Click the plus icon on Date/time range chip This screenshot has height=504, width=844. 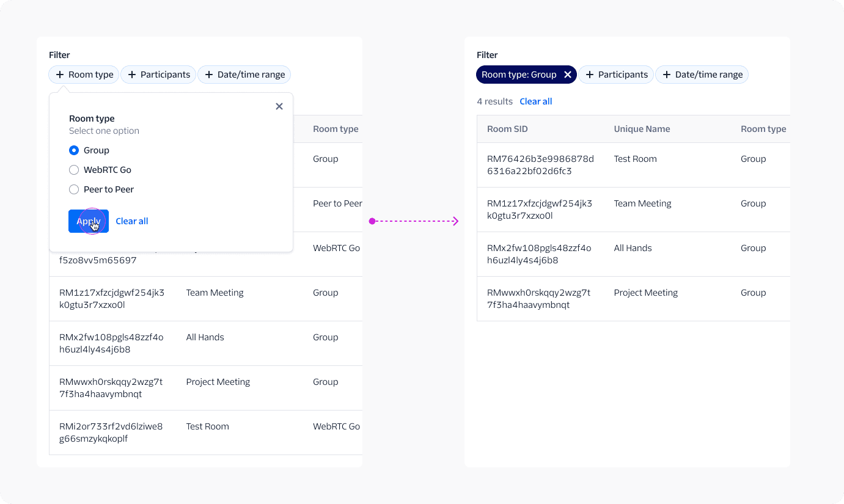[208, 75]
